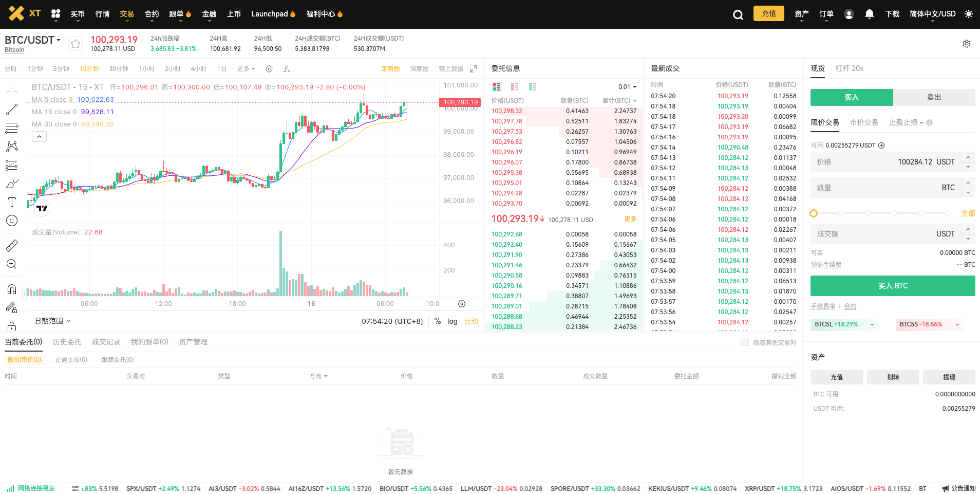Open the notifications bell
The width and height of the screenshot is (980, 494).
pyautogui.click(x=869, y=14)
